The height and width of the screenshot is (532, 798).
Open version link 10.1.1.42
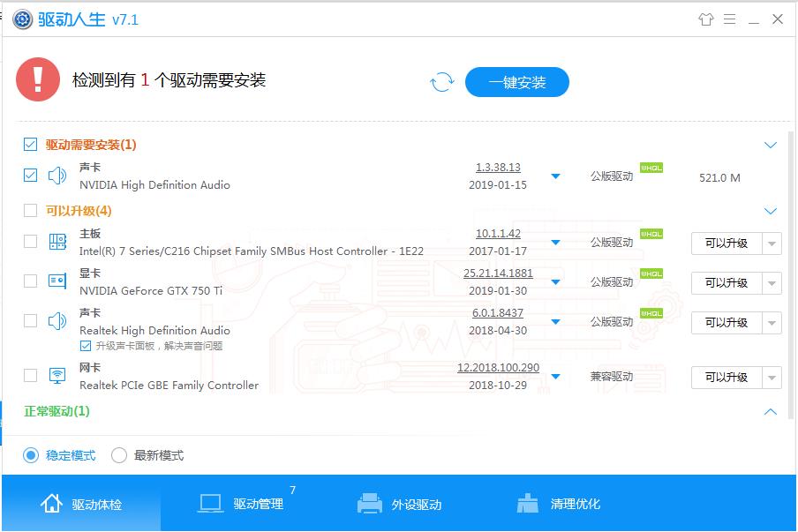498,234
